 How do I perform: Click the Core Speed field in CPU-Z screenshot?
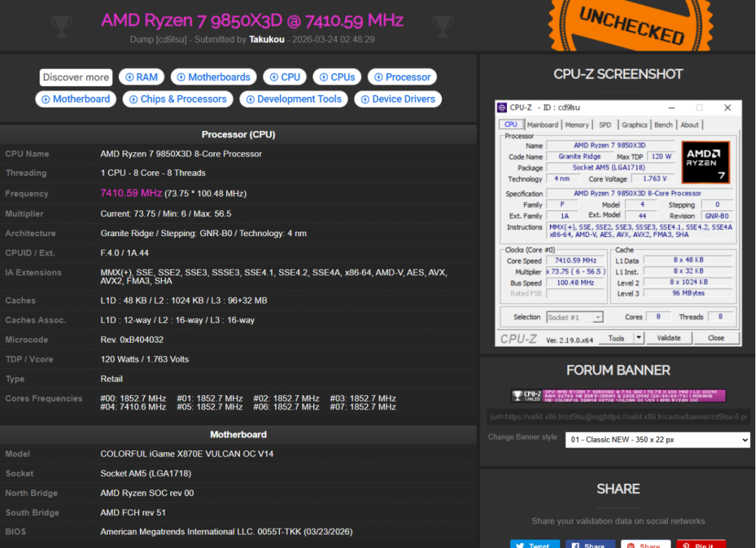click(x=575, y=261)
